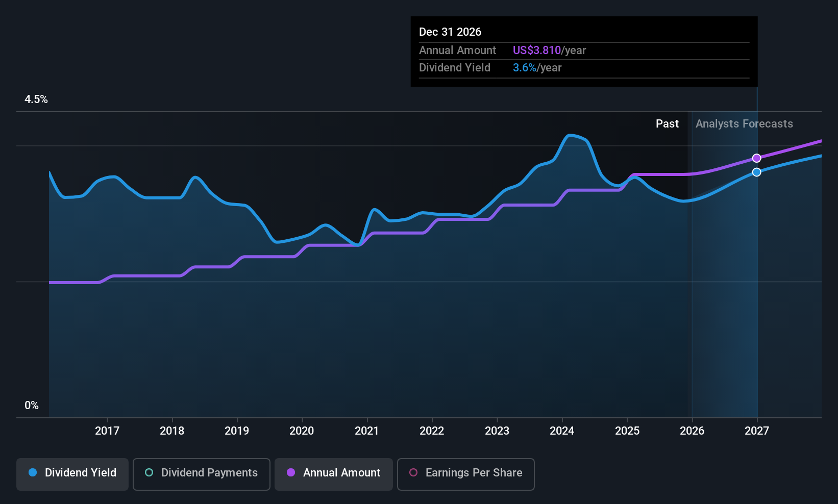Show the Dividend Payments data series
The width and height of the screenshot is (838, 504).
tap(201, 474)
